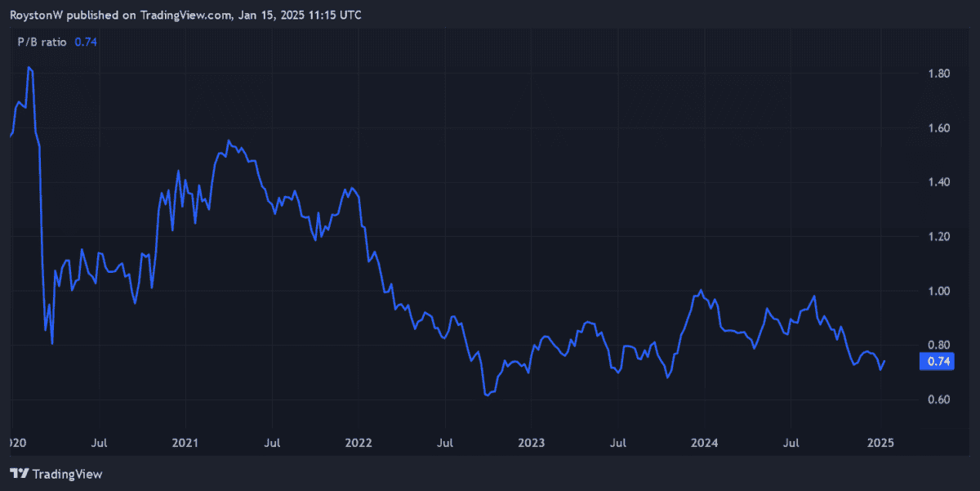Screen dimensions: 980x491
Task: Click the 1.20 price axis label
Action: [939, 237]
